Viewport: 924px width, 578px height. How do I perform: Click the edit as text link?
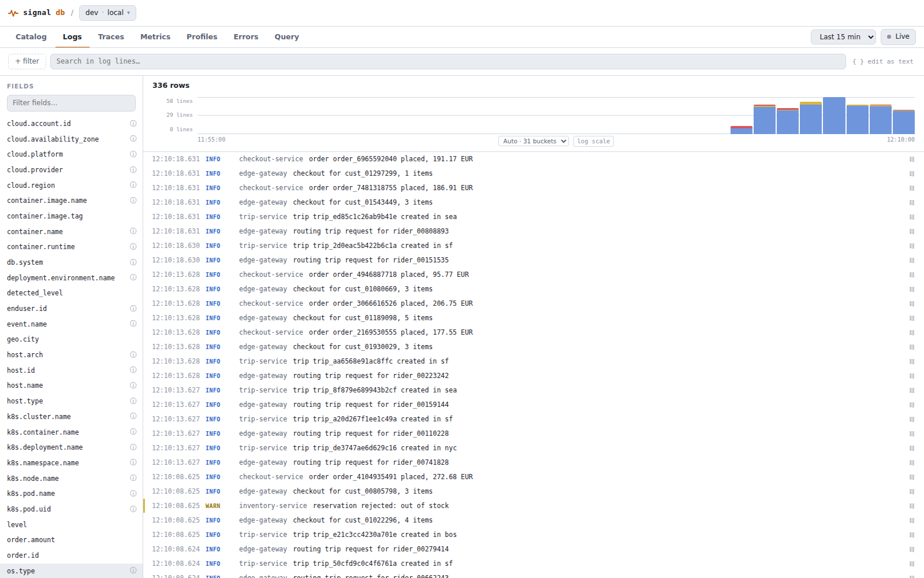[x=883, y=61]
